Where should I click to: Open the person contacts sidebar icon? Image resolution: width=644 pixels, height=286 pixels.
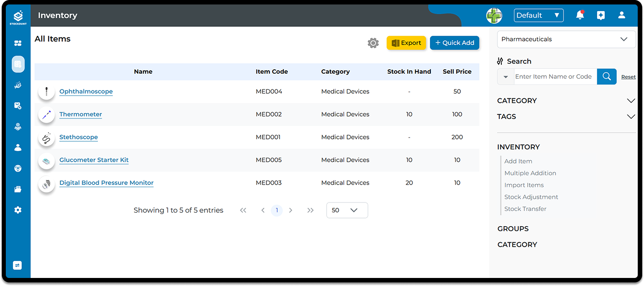18,147
